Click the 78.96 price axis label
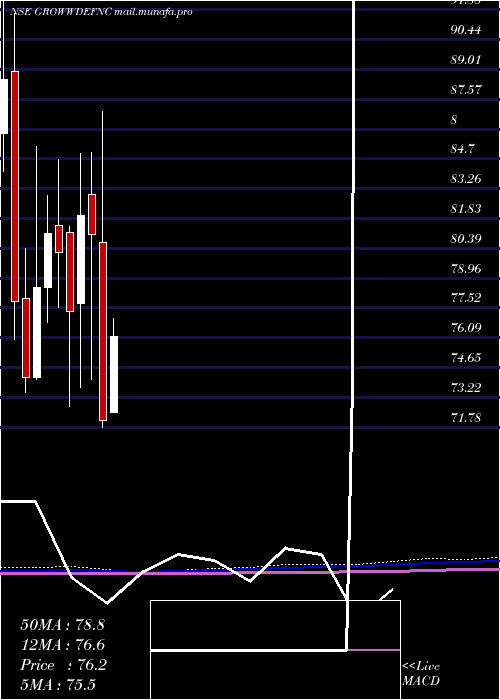500x700 pixels. pos(466,268)
